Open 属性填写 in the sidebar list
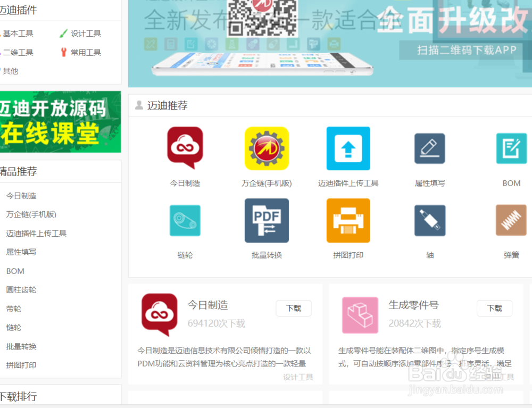 point(21,252)
